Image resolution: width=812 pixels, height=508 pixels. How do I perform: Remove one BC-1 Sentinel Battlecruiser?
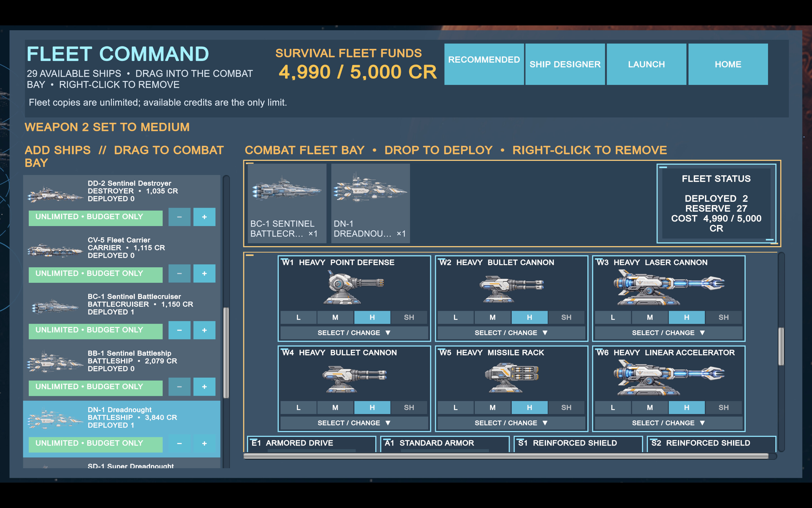pos(180,330)
